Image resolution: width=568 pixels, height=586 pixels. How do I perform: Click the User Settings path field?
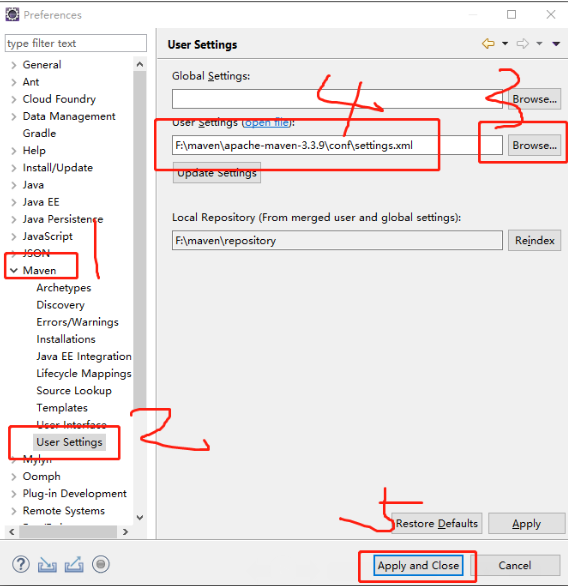[x=337, y=145]
